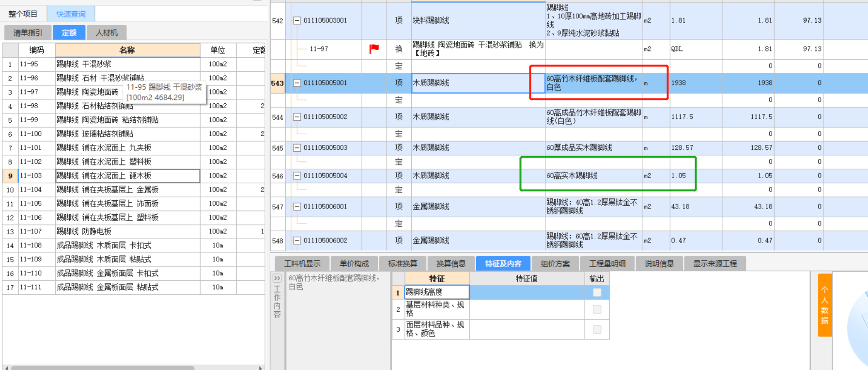This screenshot has width=868, height=370.
Task: Select quota 11-106 铺在夹板基层上 塑料板
Action: 128,218
